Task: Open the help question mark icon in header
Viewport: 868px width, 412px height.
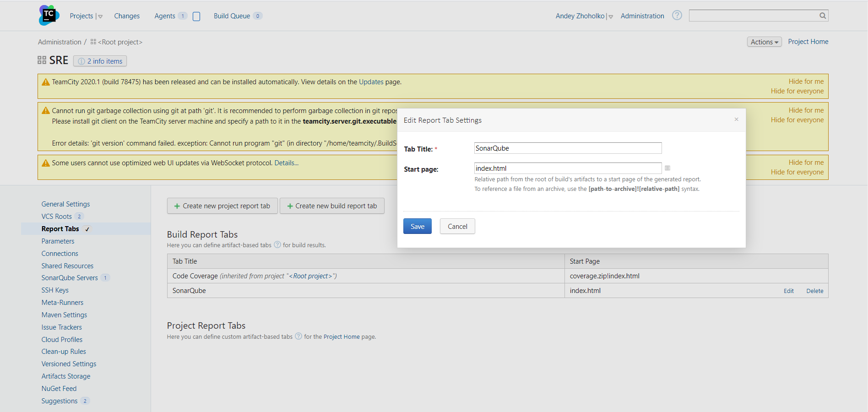Action: click(677, 16)
